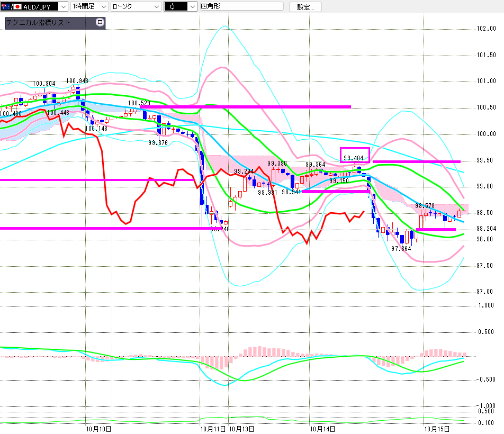Click the 四角形 shape field
This screenshot has width=504, height=434.
(241, 7)
